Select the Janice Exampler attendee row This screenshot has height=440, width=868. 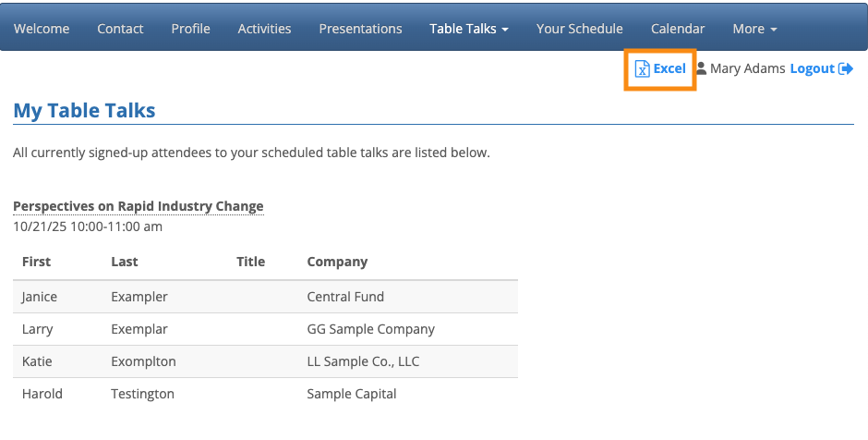[x=265, y=297]
